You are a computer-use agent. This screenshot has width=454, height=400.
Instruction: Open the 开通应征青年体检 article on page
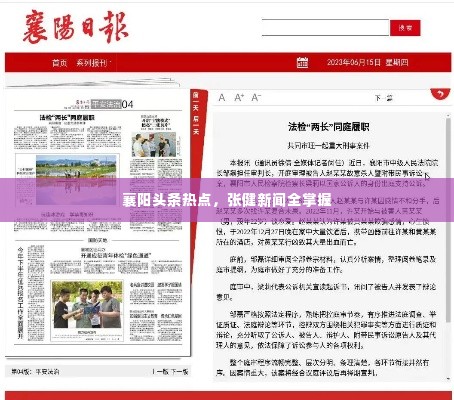click(x=116, y=255)
